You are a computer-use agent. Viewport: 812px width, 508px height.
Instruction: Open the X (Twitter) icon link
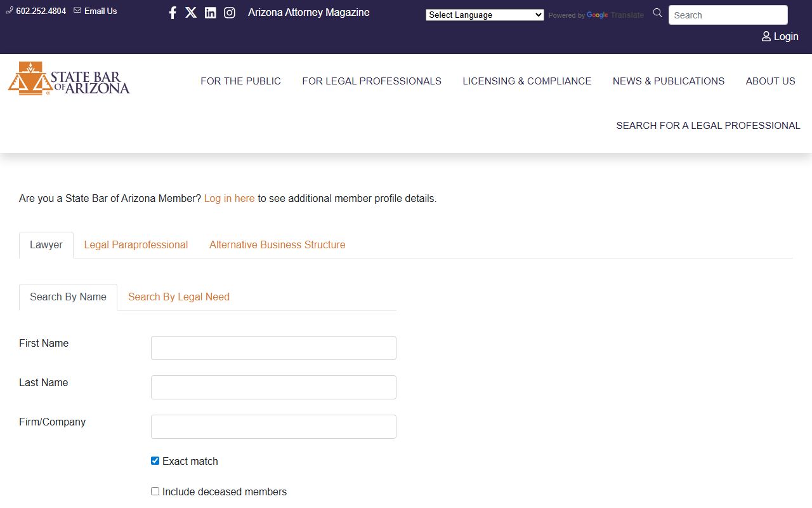(x=191, y=13)
